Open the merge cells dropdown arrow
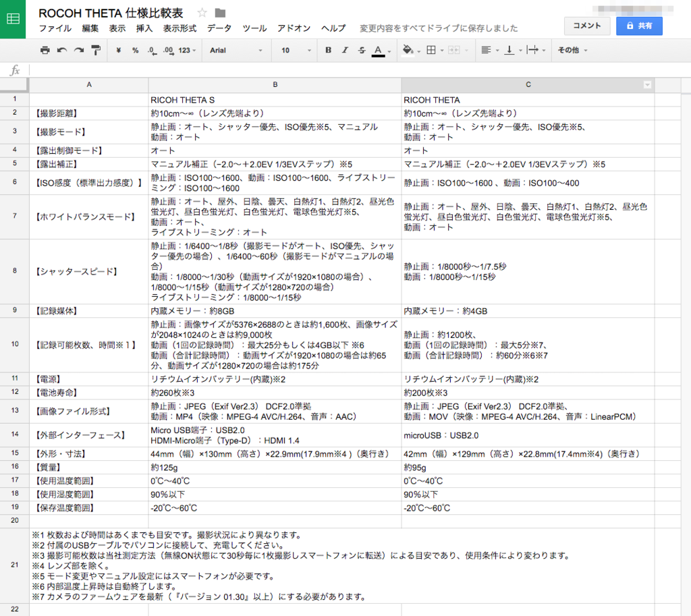Viewport: 691px width, 616px height. [x=466, y=50]
